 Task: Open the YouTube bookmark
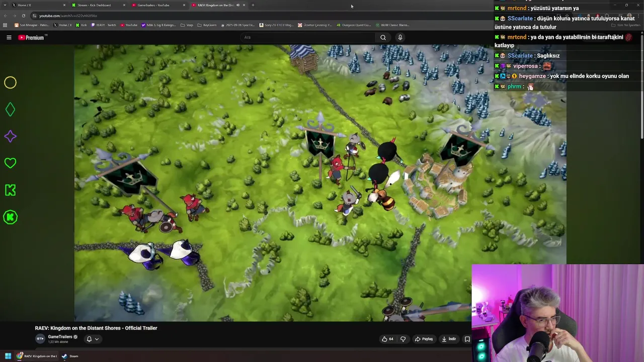[129, 25]
